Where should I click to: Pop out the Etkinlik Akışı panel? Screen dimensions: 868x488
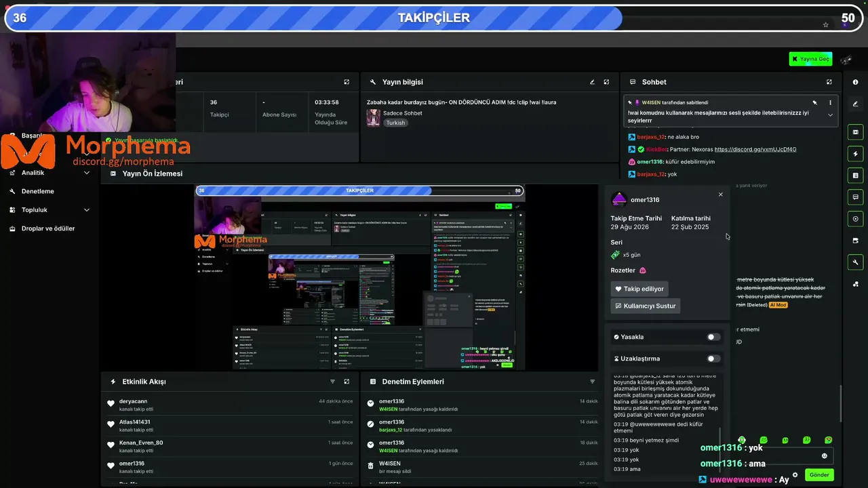(347, 382)
